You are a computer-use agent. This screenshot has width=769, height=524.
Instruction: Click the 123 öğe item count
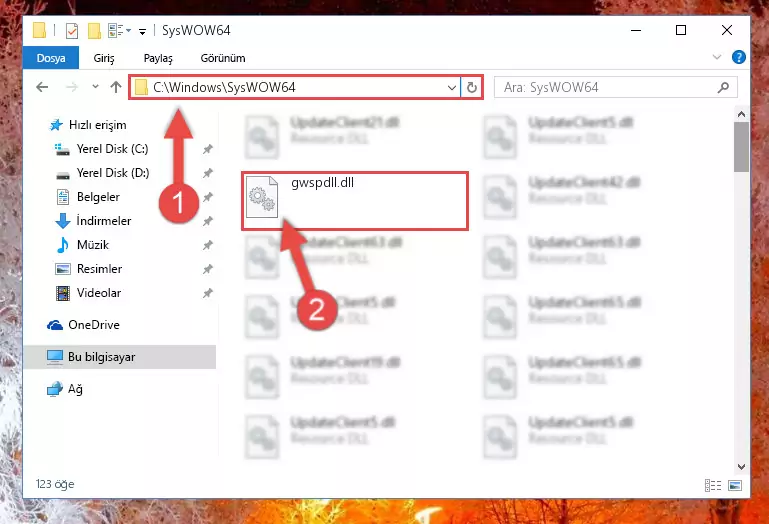55,484
